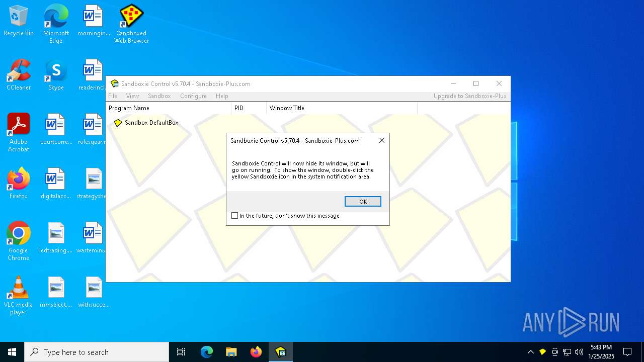Image resolution: width=644 pixels, height=362 pixels.
Task: Select the VLC media player desktop icon
Action: (x=19, y=295)
